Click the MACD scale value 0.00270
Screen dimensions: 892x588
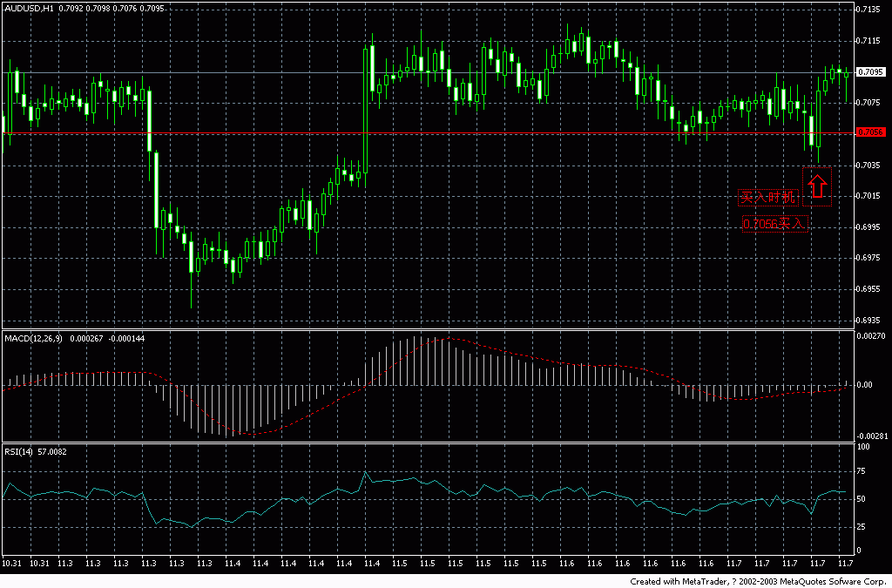pos(873,336)
